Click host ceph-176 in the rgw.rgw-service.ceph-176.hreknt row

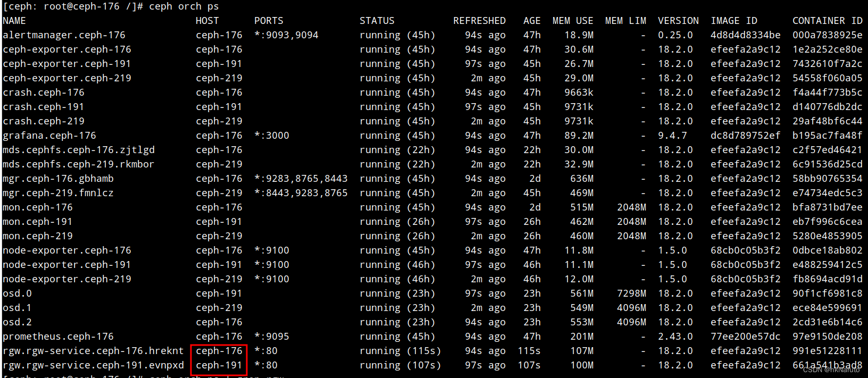click(x=219, y=351)
